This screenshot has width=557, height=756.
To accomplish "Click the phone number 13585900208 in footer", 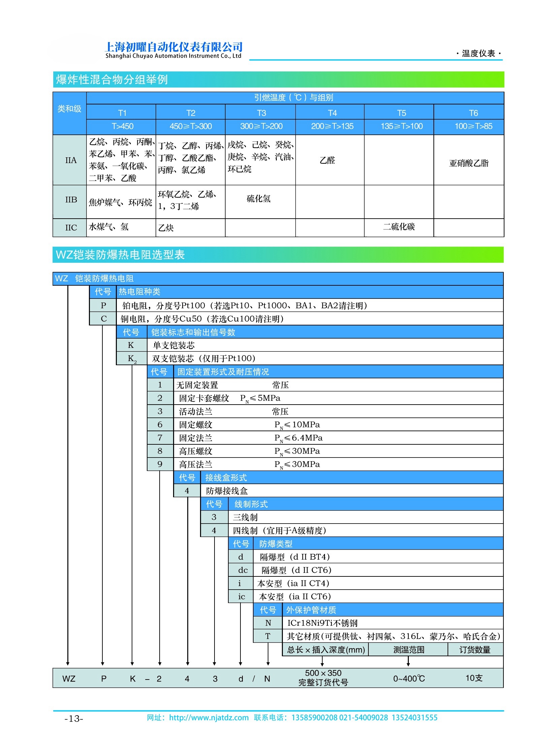I will click(314, 718).
